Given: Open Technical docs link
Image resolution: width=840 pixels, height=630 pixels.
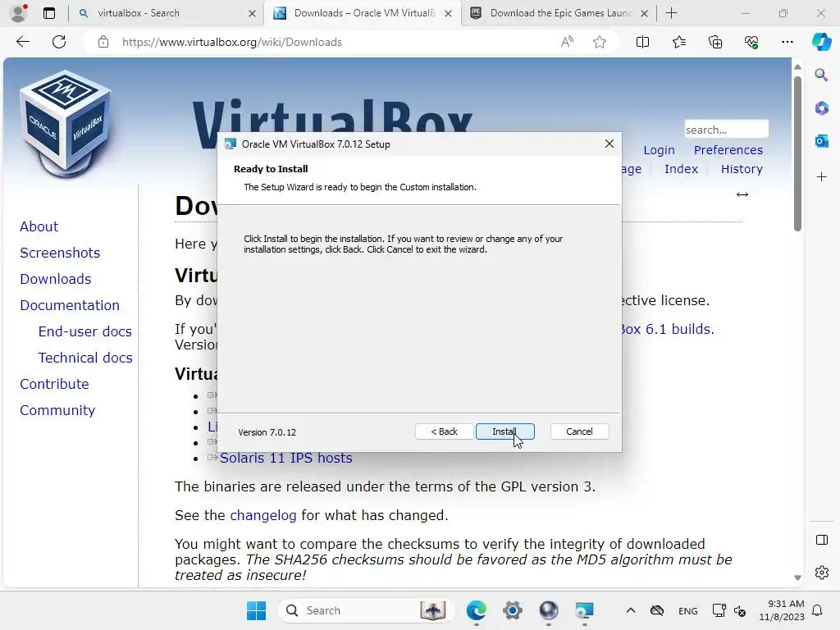Looking at the screenshot, I should pos(85,358).
